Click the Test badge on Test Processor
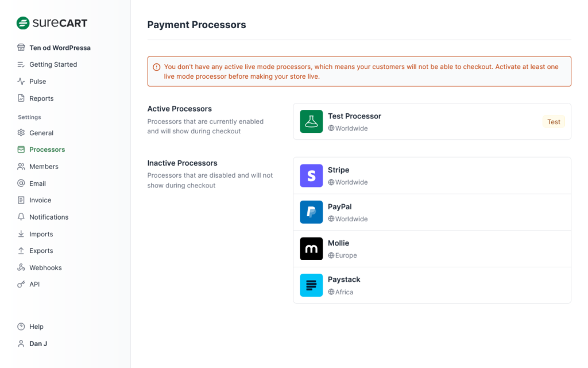Screen dimensions: 588x368 pos(554,122)
